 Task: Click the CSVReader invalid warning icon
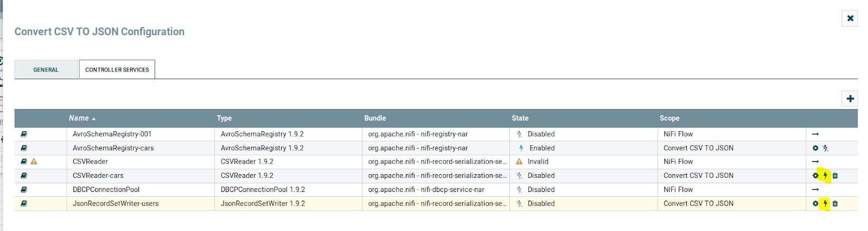point(34,162)
